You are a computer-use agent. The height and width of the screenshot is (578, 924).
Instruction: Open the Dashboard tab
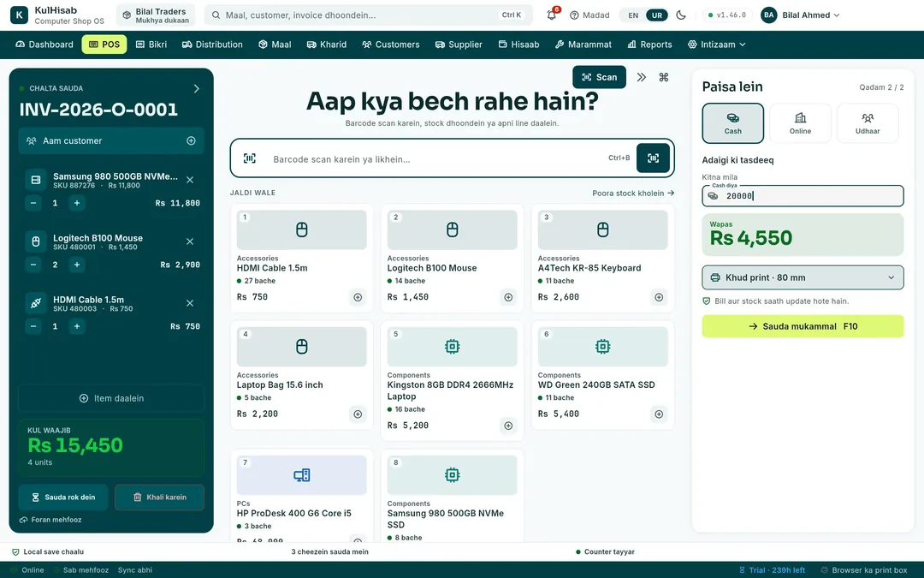44,45
